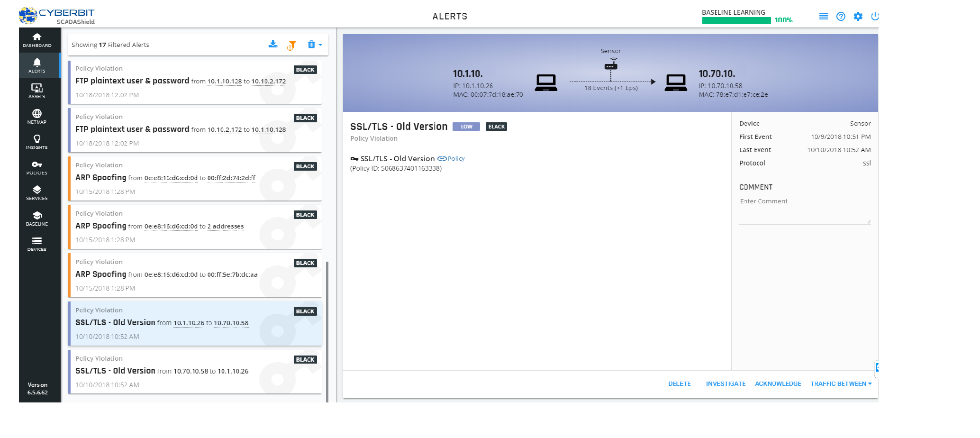The height and width of the screenshot is (438, 980).
Task: Open the Baseline sidebar section
Action: (36, 218)
